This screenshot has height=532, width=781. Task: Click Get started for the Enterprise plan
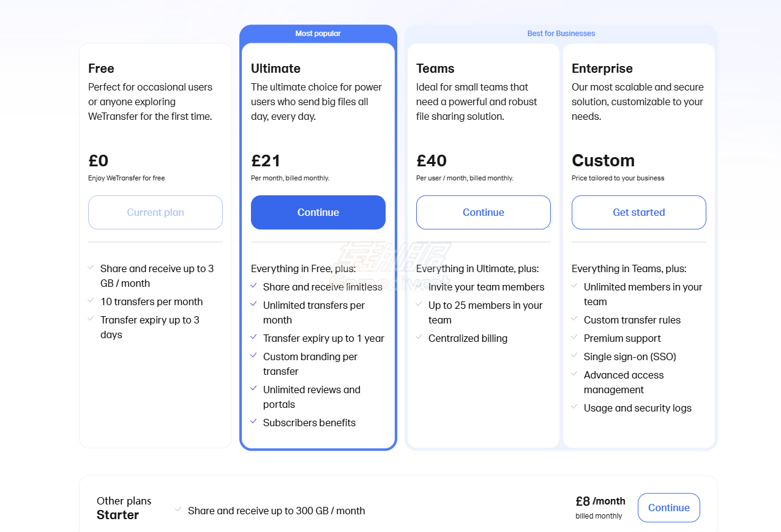tap(639, 212)
